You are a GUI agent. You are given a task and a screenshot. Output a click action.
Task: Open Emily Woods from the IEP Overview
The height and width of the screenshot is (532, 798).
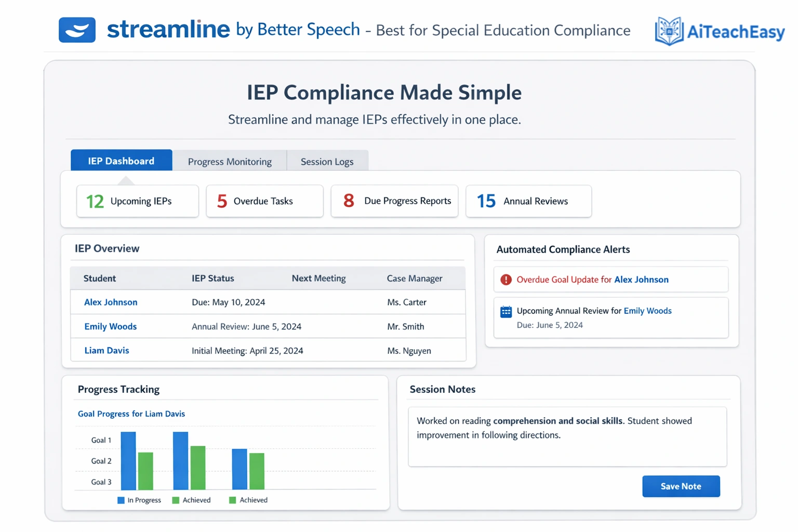pos(110,326)
